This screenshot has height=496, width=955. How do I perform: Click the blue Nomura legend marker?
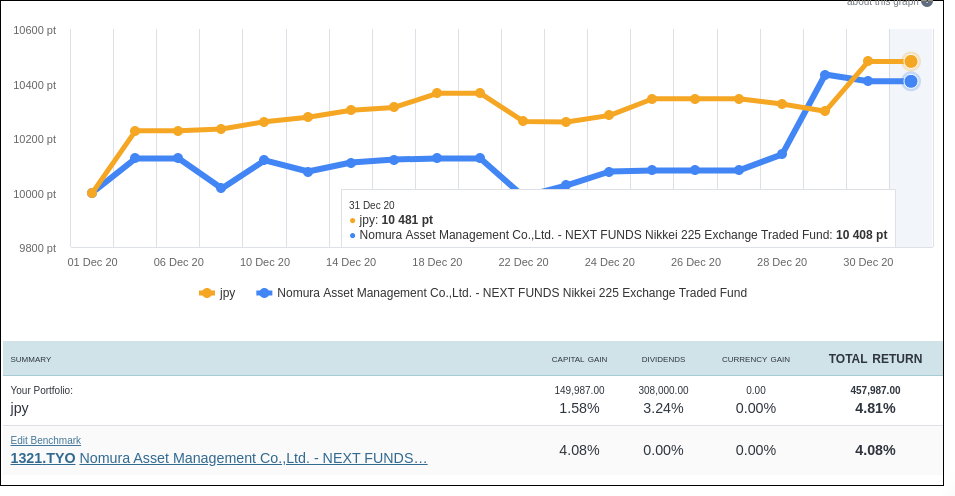coord(264,293)
